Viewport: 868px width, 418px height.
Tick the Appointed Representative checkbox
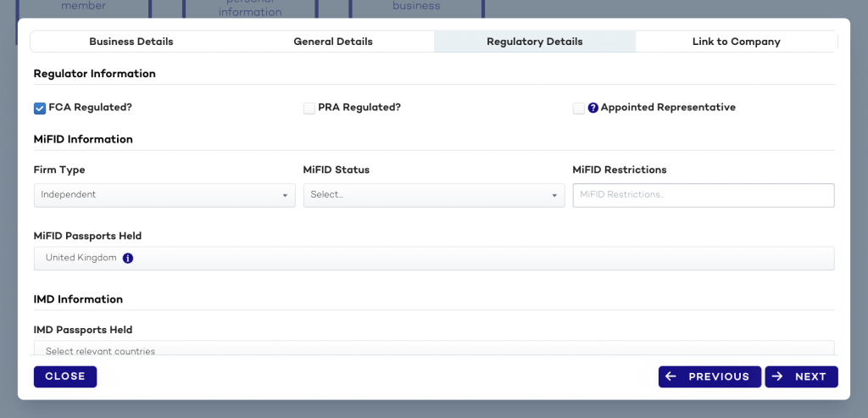click(x=578, y=109)
